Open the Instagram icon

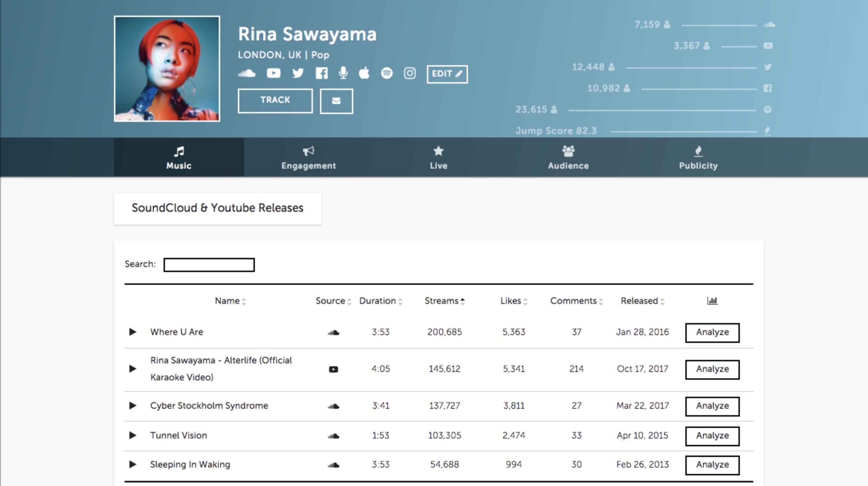(410, 73)
